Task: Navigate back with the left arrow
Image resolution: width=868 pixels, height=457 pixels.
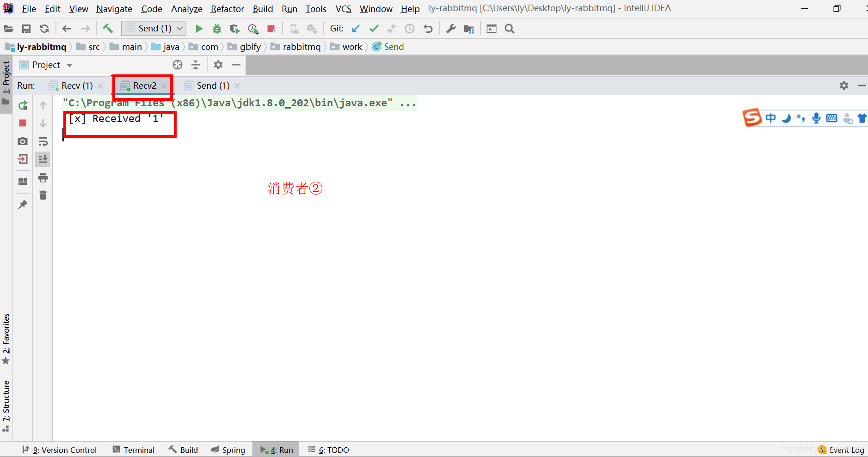Action: pos(67,29)
